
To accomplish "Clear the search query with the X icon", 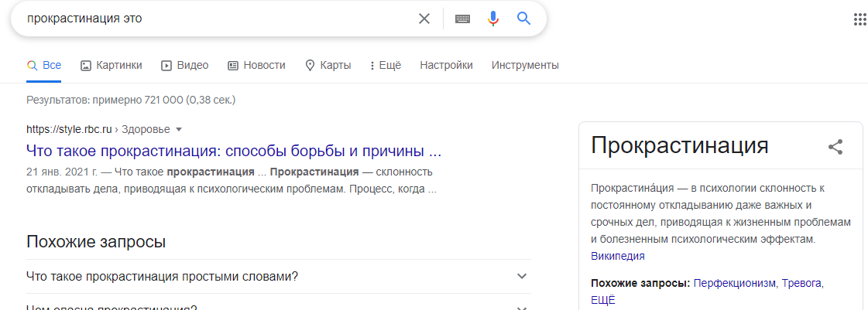I will (424, 19).
